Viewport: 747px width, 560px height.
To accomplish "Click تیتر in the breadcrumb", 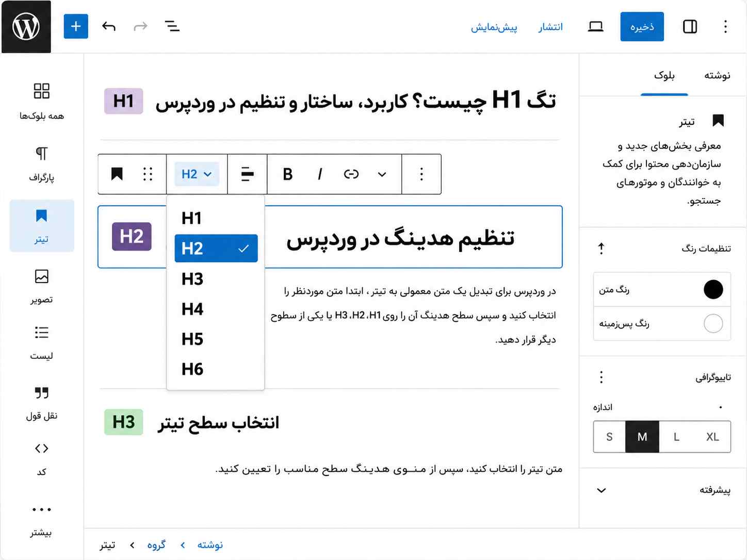I will (107, 545).
